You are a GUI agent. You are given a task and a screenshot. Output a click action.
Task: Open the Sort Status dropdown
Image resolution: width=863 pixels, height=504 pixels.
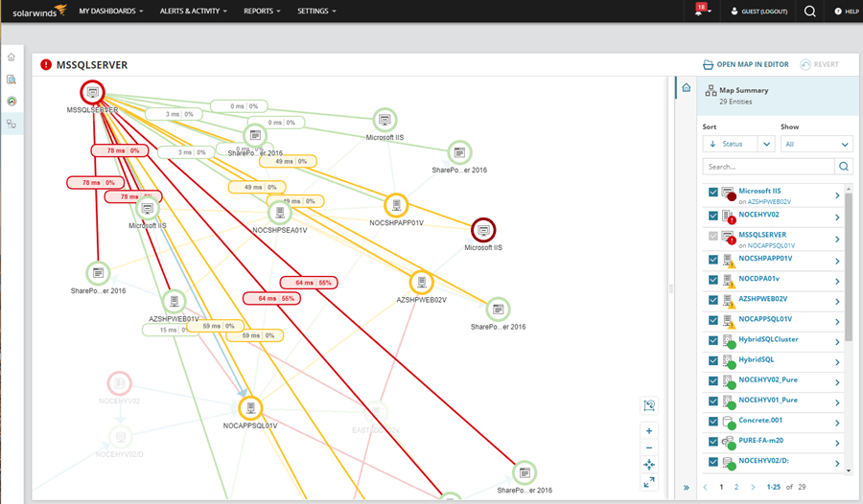tap(738, 144)
